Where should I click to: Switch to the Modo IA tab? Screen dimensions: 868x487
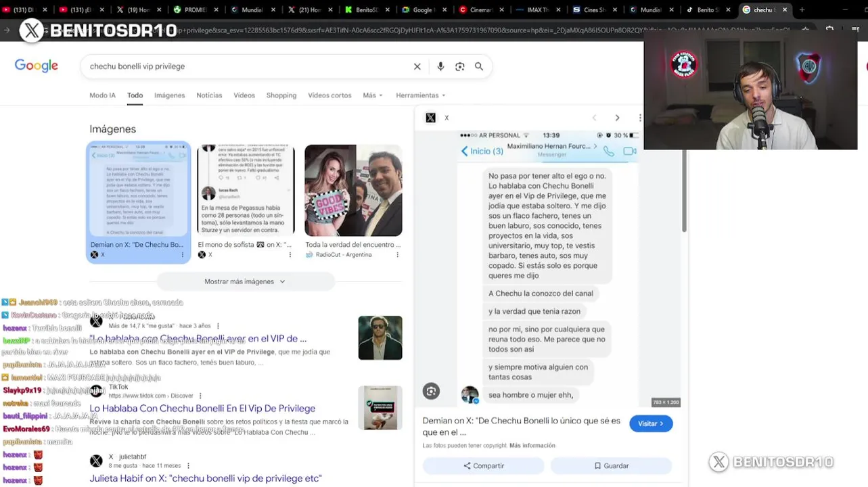coord(102,95)
